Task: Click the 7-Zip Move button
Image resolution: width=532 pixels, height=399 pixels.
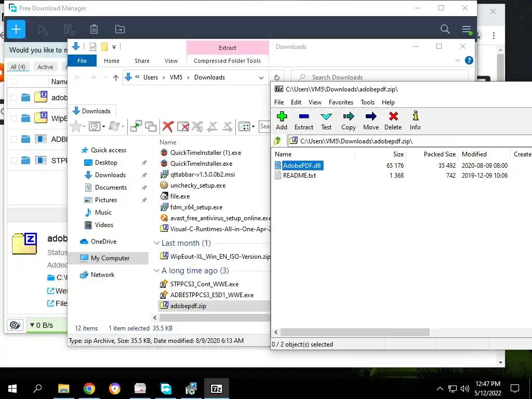Action: coord(371,121)
